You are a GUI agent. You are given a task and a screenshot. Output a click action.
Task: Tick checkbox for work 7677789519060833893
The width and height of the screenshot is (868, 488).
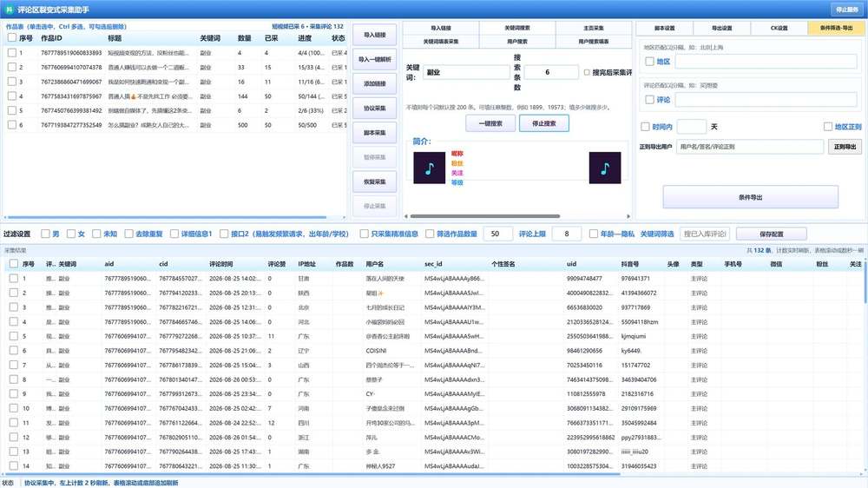(x=11, y=53)
